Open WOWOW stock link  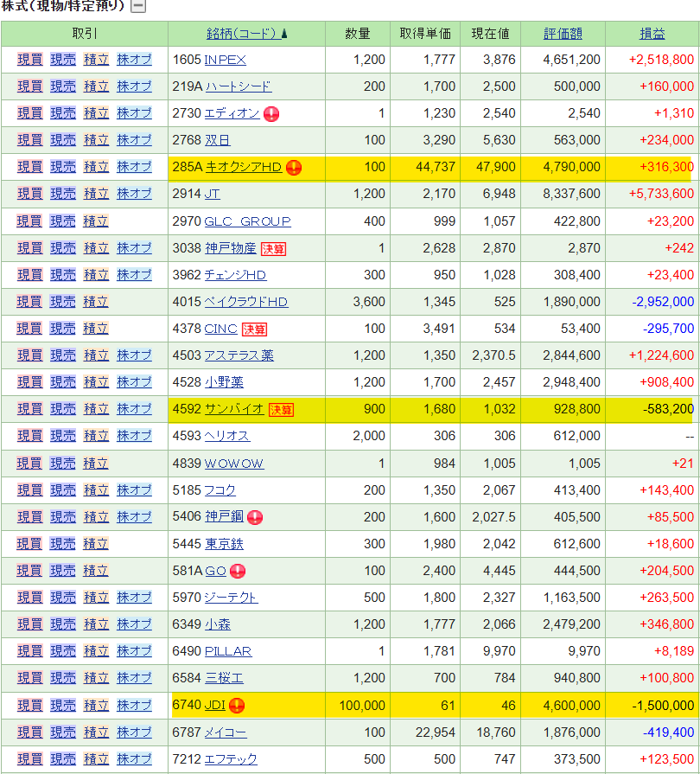click(x=234, y=464)
